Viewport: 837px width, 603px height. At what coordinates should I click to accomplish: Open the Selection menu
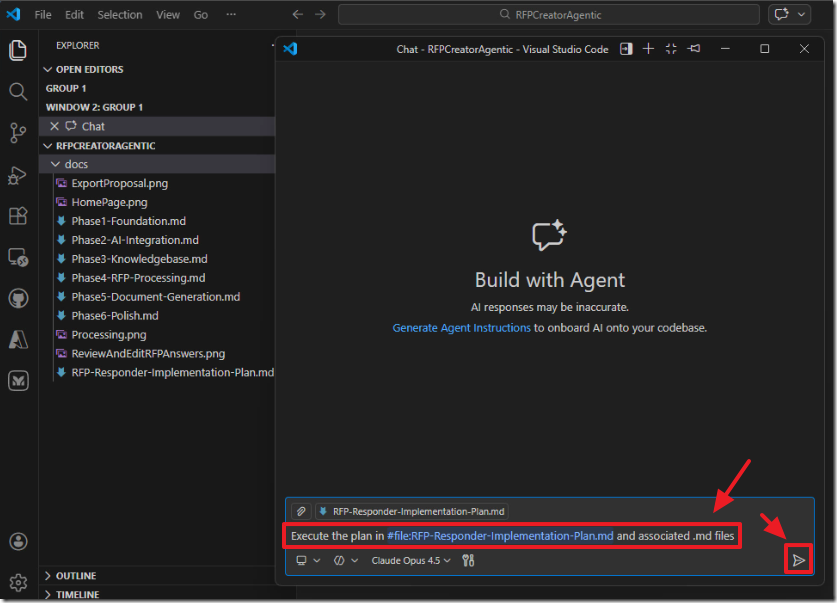[x=119, y=15]
